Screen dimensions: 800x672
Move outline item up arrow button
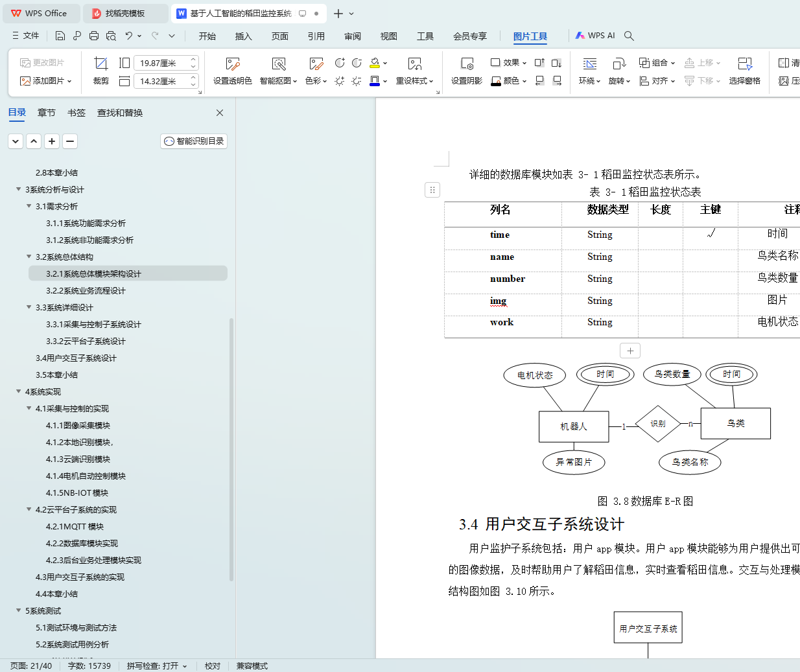(34, 141)
